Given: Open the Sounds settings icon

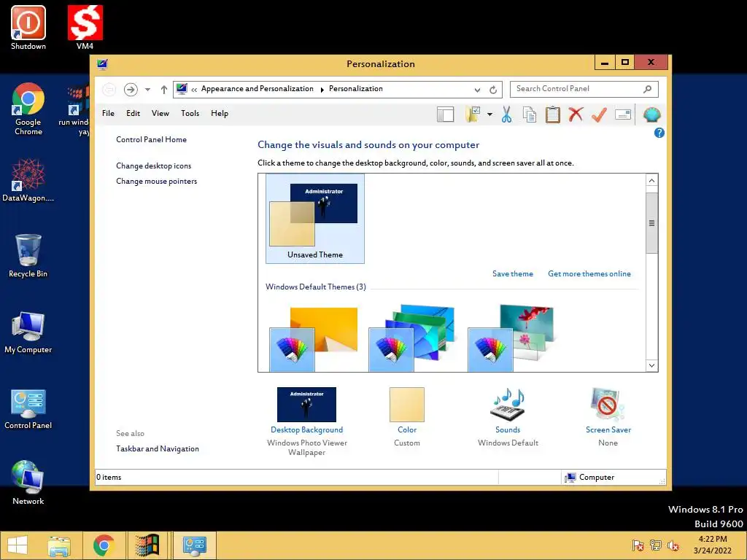Looking at the screenshot, I should click(x=508, y=405).
